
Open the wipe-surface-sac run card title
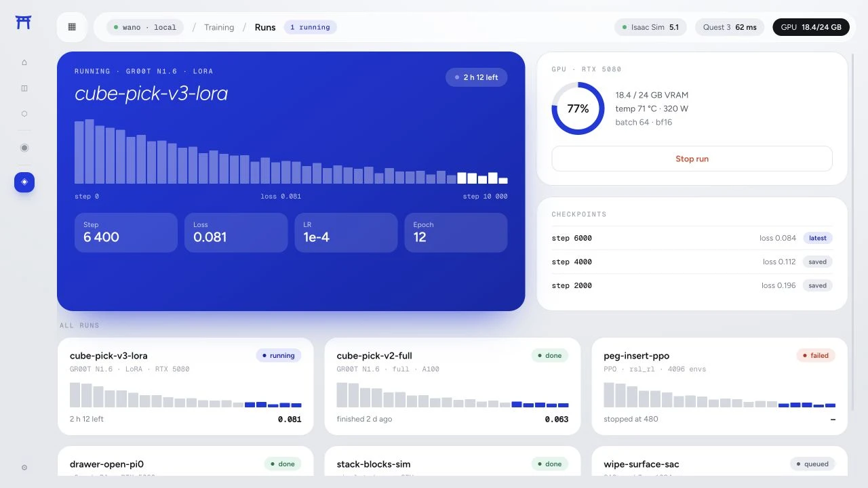click(642, 464)
